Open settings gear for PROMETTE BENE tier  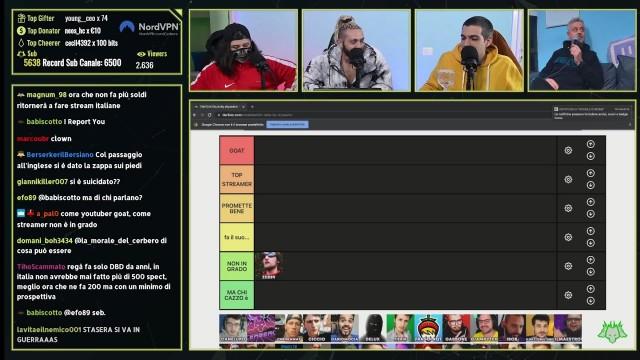[x=568, y=209]
